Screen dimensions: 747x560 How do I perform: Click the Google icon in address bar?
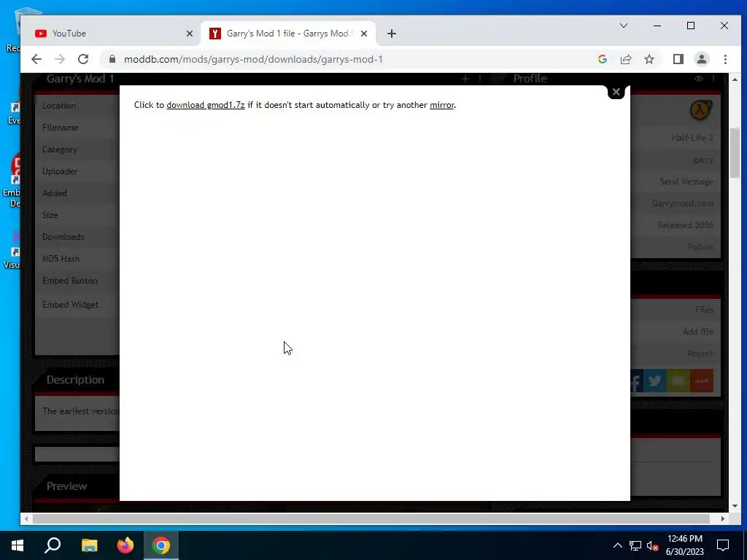tap(602, 59)
